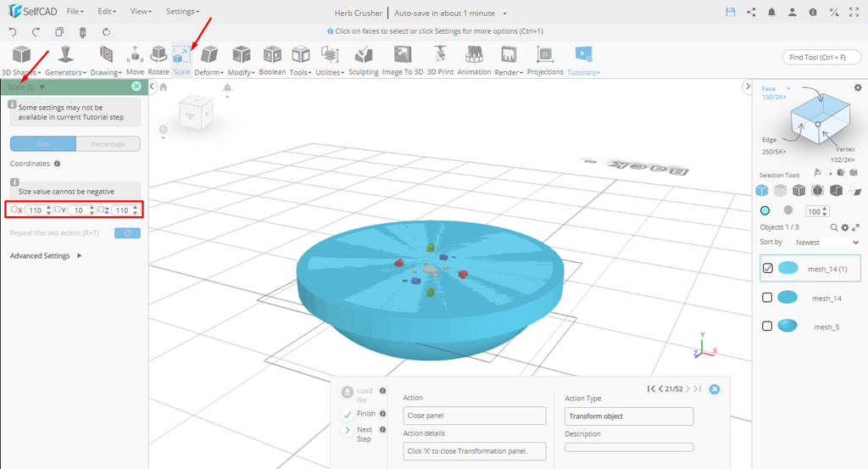
Task: Open the Boolean tool
Action: point(272,60)
